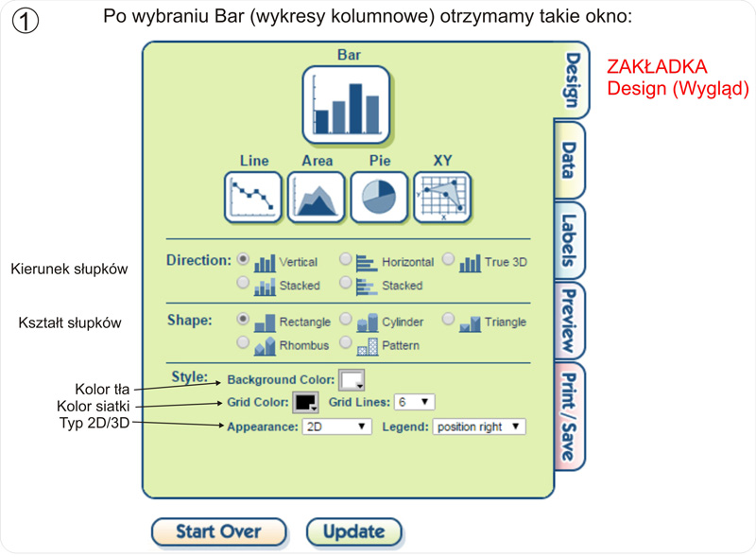Go to the Print / Save tab
756x557 pixels.
[569, 414]
